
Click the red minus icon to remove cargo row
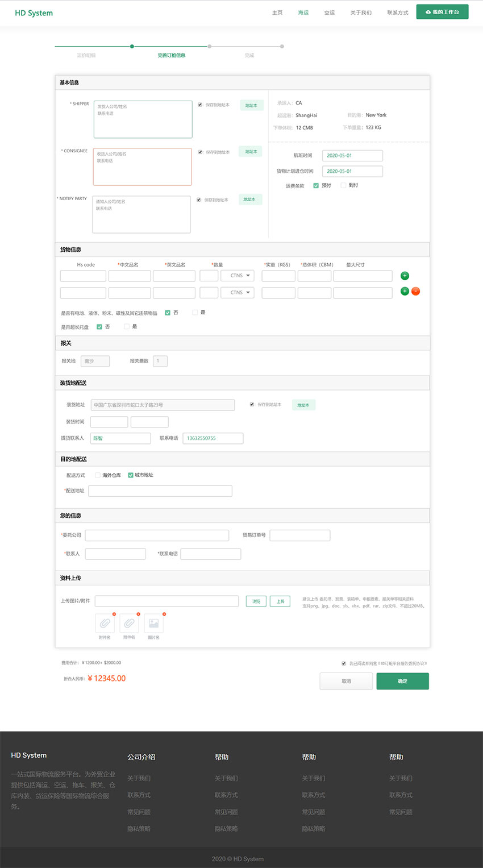[x=415, y=292]
